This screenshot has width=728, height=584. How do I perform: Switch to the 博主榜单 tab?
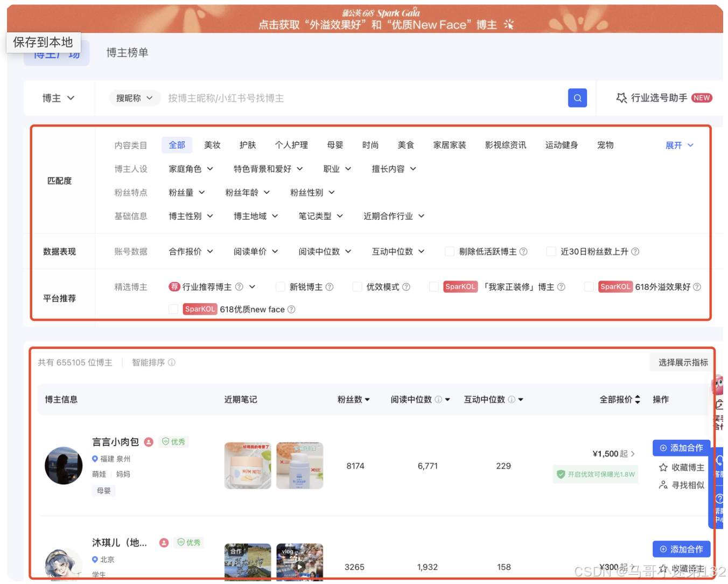pyautogui.click(x=127, y=52)
